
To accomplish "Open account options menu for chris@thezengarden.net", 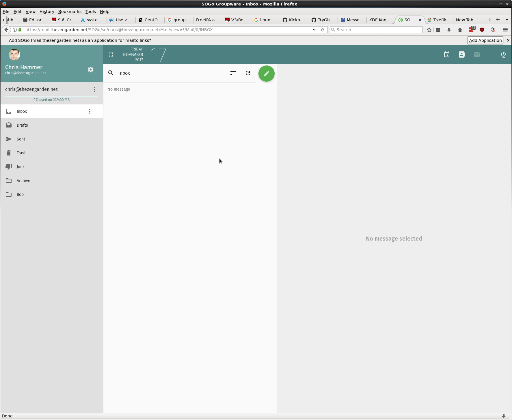I will tap(94, 89).
